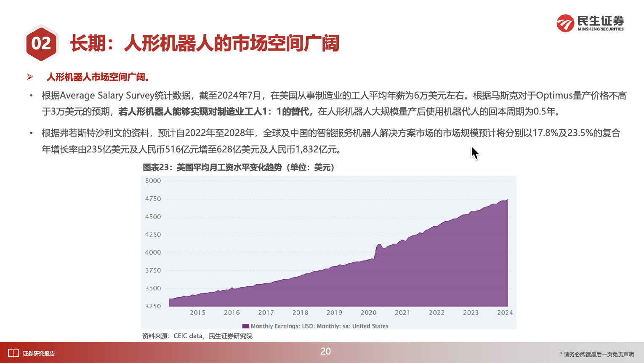Click the book icon beside 证券研究报告

pyautogui.click(x=13, y=353)
